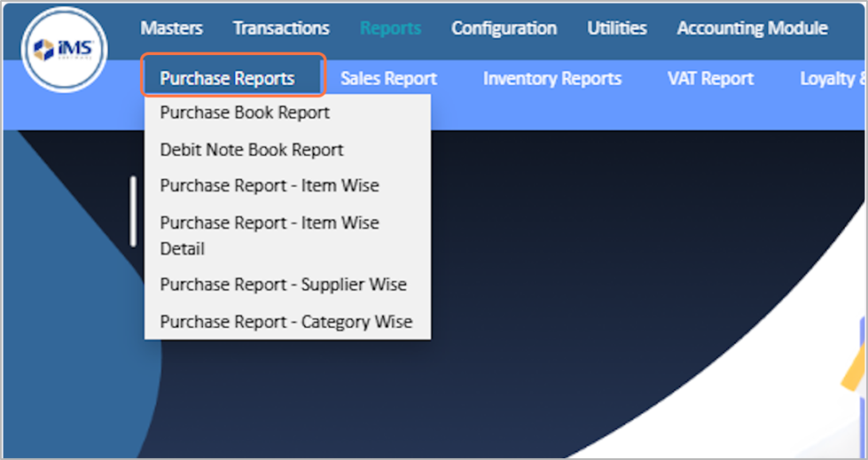This screenshot has height=460, width=868.
Task: Open Purchase Report - Item Wise Detail
Action: coord(269,235)
